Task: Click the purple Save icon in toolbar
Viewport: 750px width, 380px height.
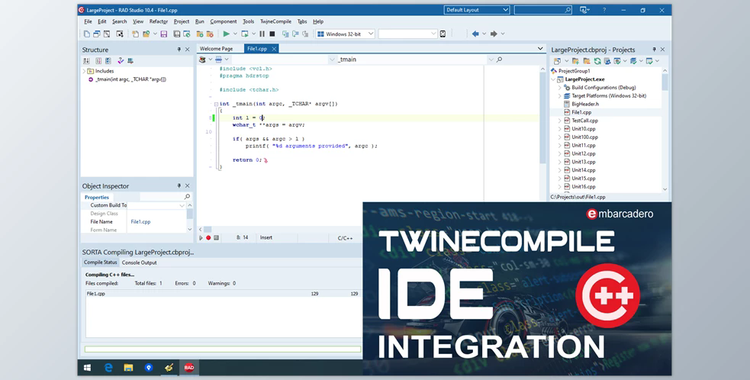Action: [164, 34]
